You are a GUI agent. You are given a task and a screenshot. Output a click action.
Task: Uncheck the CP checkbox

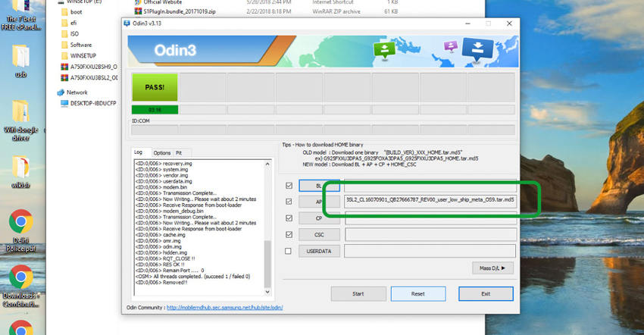(289, 218)
